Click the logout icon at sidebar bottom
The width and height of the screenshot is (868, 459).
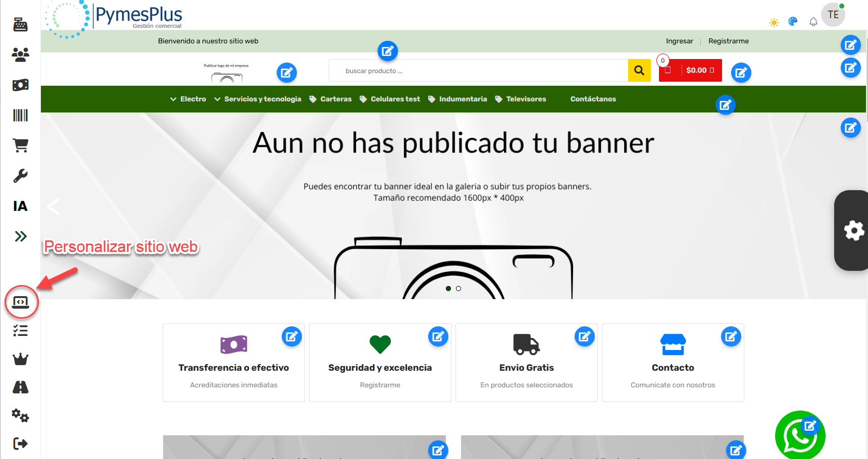(20, 443)
